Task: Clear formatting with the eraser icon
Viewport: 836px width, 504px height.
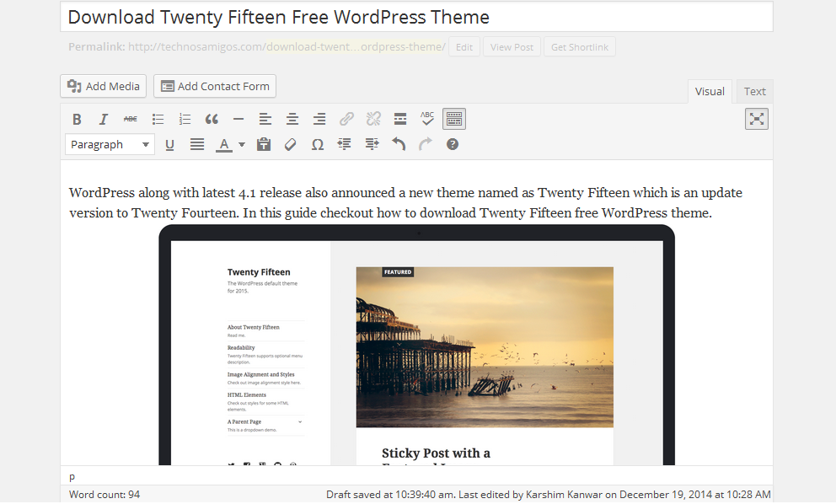Action: [291, 144]
